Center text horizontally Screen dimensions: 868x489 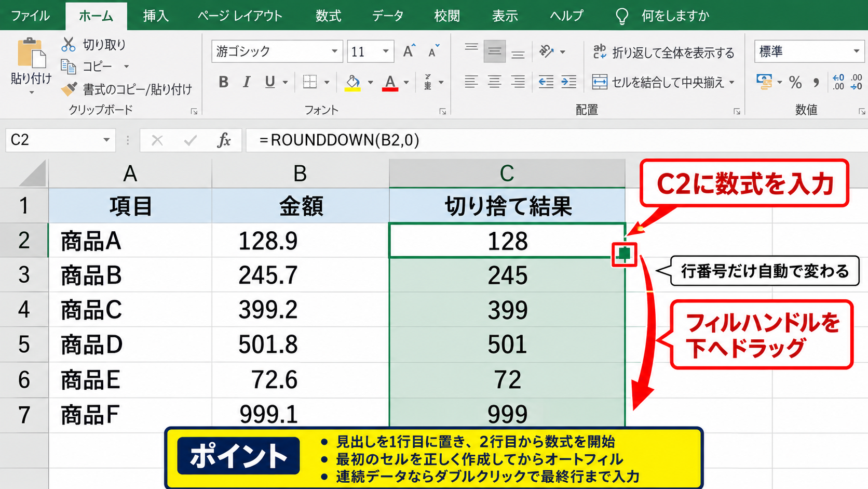point(495,82)
